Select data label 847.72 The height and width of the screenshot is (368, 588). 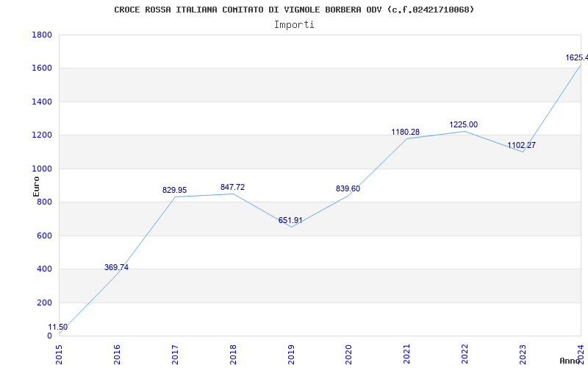point(232,188)
